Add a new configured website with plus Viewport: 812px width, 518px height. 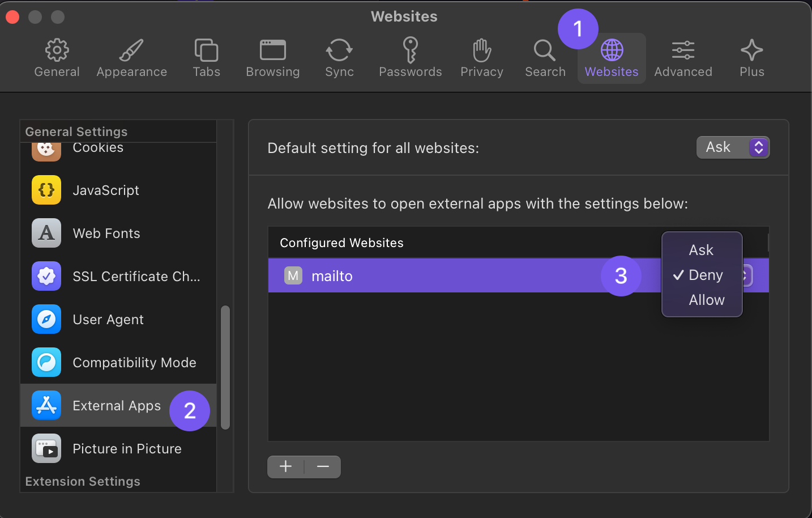286,466
